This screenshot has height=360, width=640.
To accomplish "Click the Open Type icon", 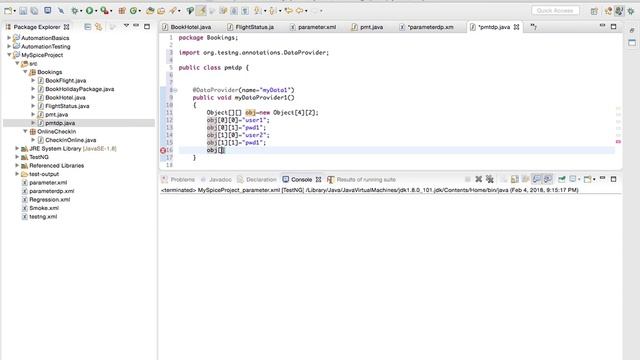I will pos(150,11).
